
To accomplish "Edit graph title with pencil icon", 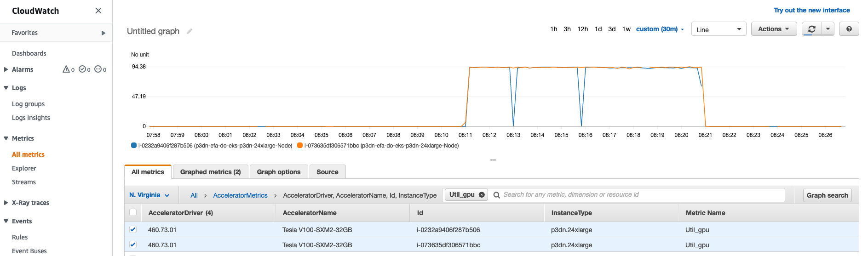I will pyautogui.click(x=189, y=31).
